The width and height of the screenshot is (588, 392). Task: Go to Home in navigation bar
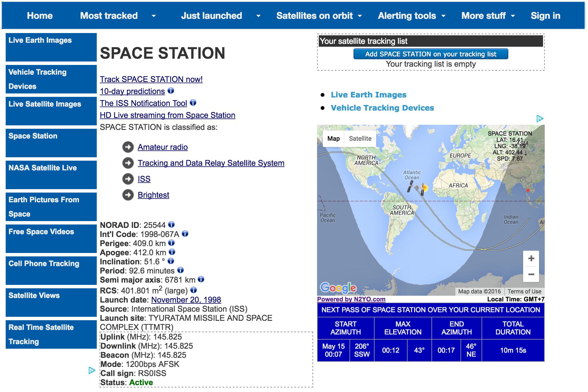tap(40, 16)
